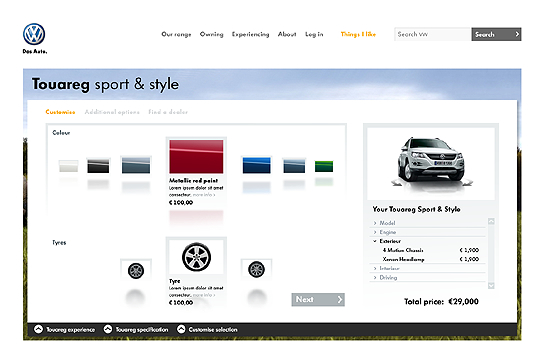The image size is (544, 363).
Task: Click the Touareg sport & style heading
Action: [x=105, y=84]
